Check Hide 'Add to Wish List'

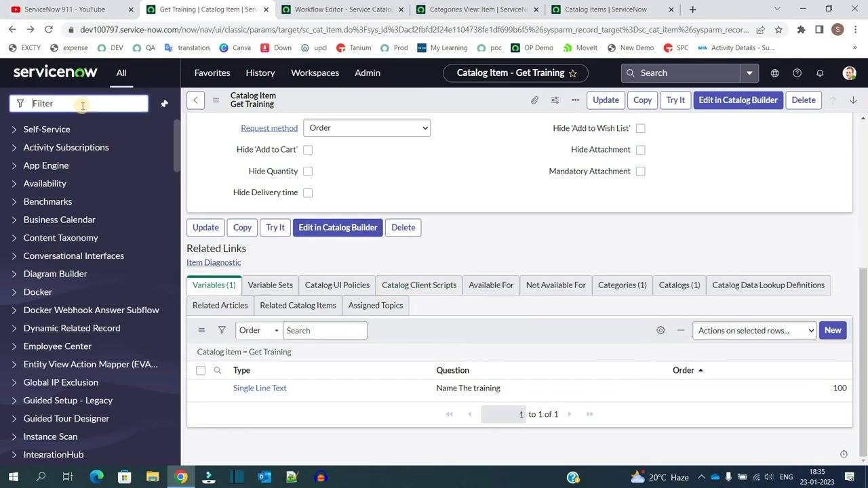(640, 128)
